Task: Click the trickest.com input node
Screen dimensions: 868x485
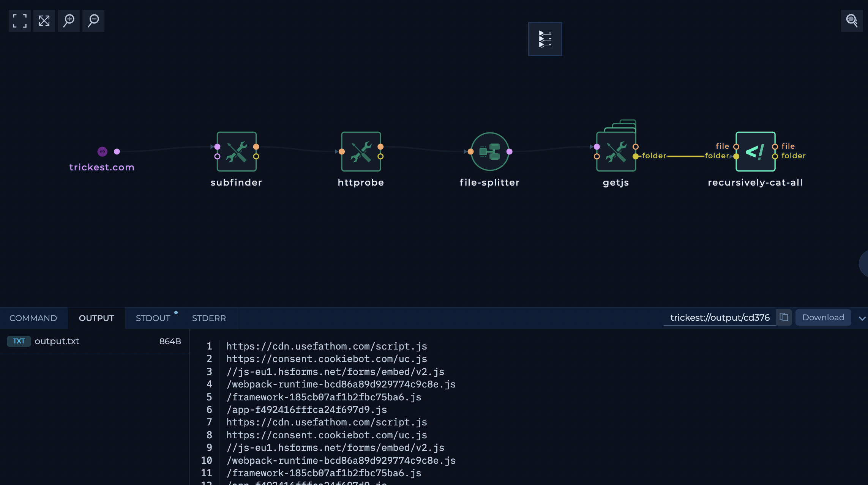Action: (103, 152)
